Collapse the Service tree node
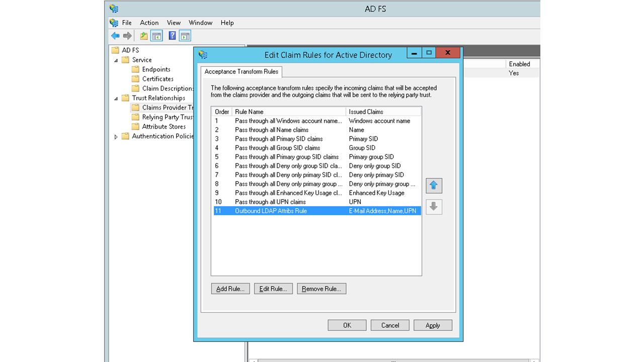This screenshot has width=644, height=362. point(116,60)
